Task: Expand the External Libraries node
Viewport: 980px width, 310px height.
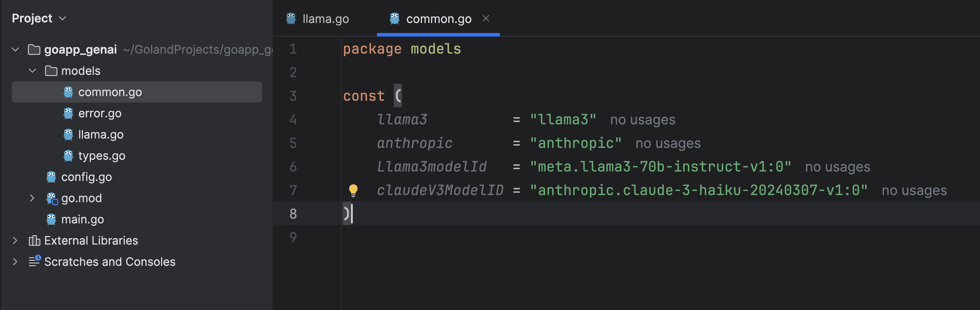Action: click(x=15, y=241)
